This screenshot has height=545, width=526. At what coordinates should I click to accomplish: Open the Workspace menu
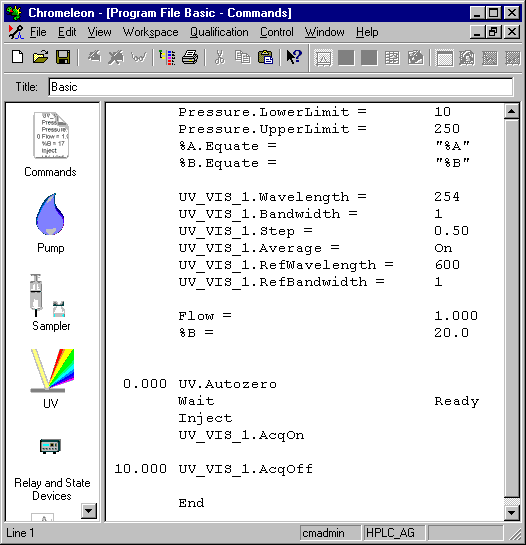151,32
